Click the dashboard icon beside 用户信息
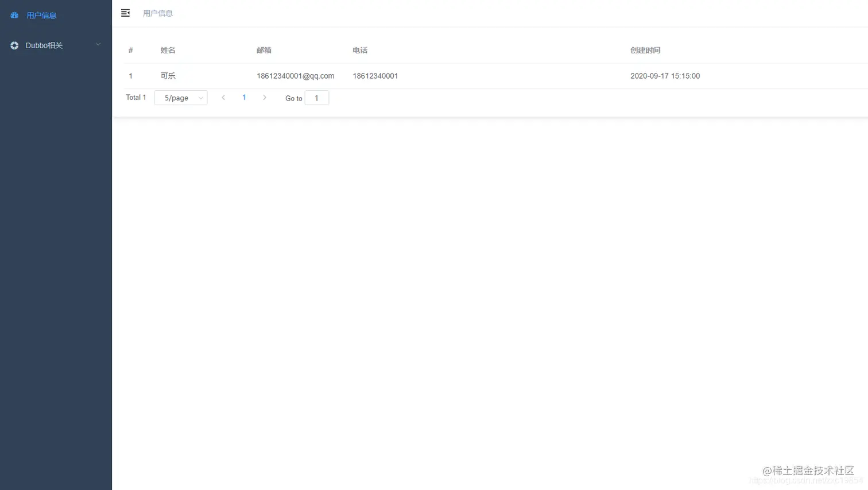The width and height of the screenshot is (868, 490). 14,16
